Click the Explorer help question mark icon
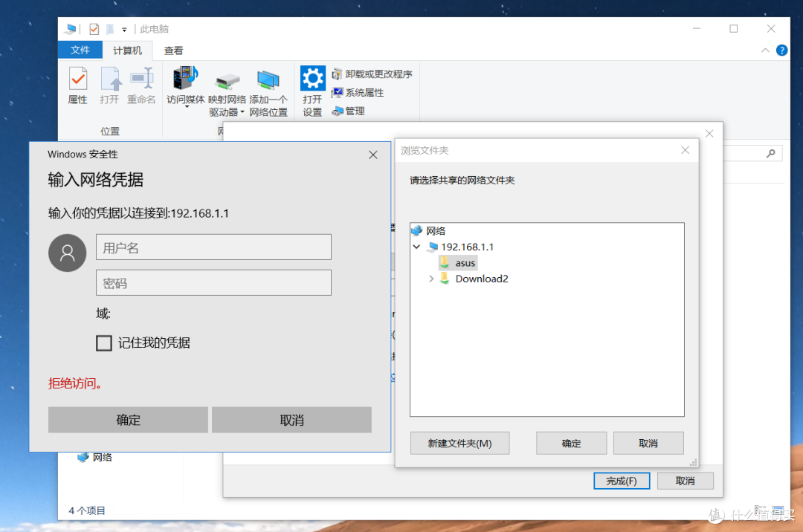Image resolution: width=803 pixels, height=532 pixels. (781, 50)
